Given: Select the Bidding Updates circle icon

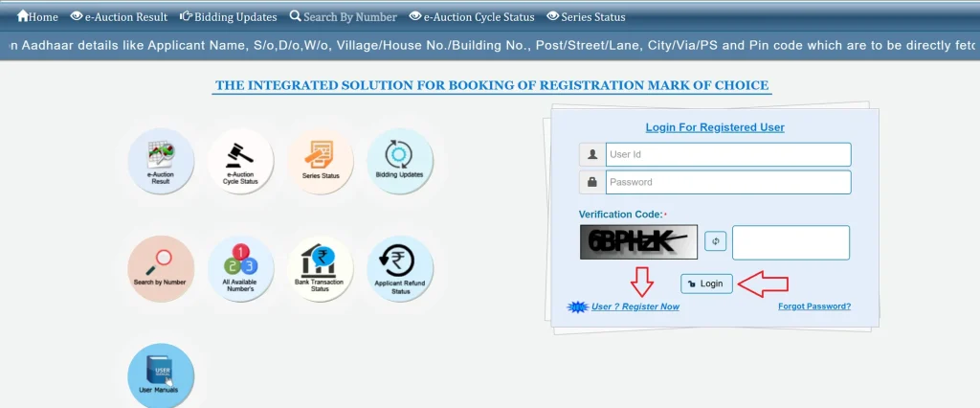Looking at the screenshot, I should click(x=400, y=161).
